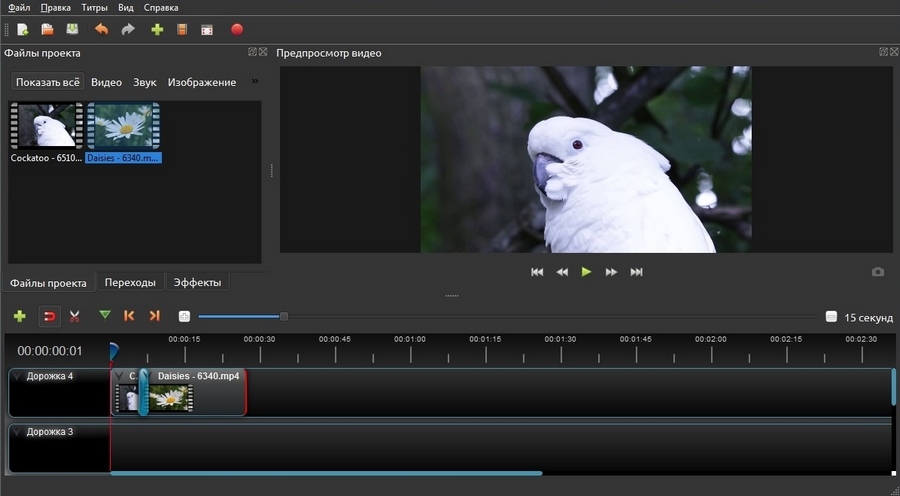
Task: Toggle fullscreen using clapper icon
Action: point(207,30)
